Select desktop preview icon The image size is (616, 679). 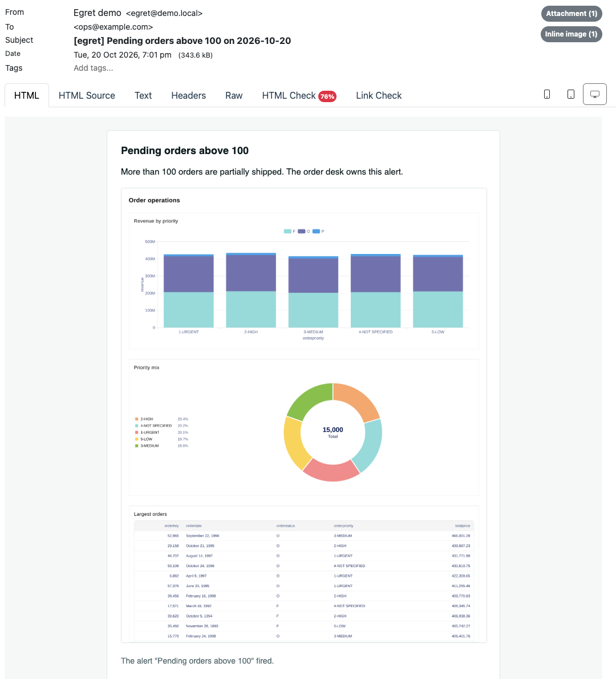pos(595,94)
